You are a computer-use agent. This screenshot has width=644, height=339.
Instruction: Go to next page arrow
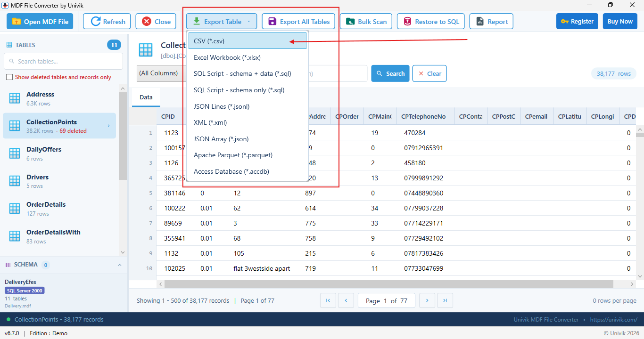427,300
